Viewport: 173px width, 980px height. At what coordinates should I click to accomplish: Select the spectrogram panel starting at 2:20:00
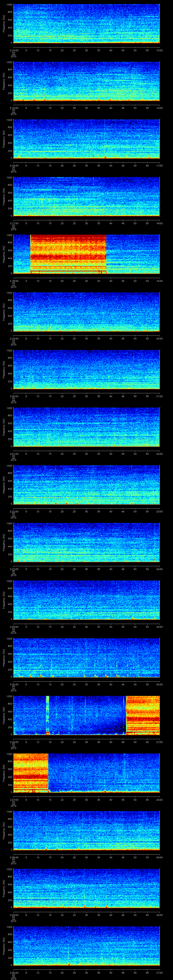click(87, 369)
